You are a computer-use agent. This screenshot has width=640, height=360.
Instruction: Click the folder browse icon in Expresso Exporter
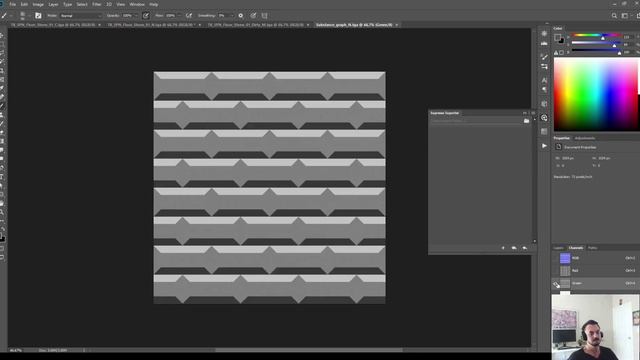(x=527, y=121)
